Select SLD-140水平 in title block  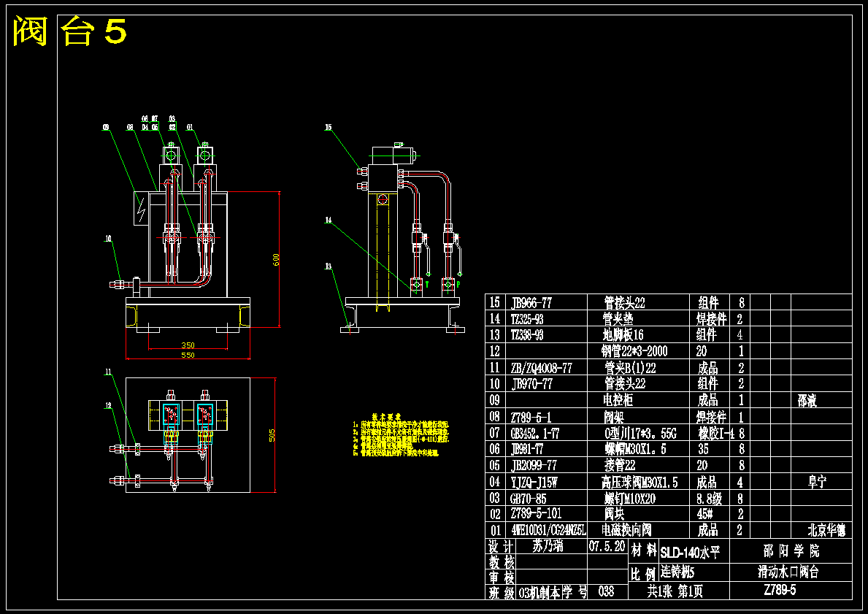(690, 551)
